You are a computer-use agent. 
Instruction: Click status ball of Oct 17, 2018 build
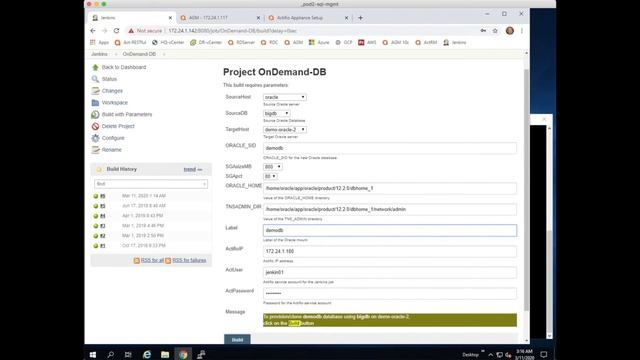(x=96, y=246)
